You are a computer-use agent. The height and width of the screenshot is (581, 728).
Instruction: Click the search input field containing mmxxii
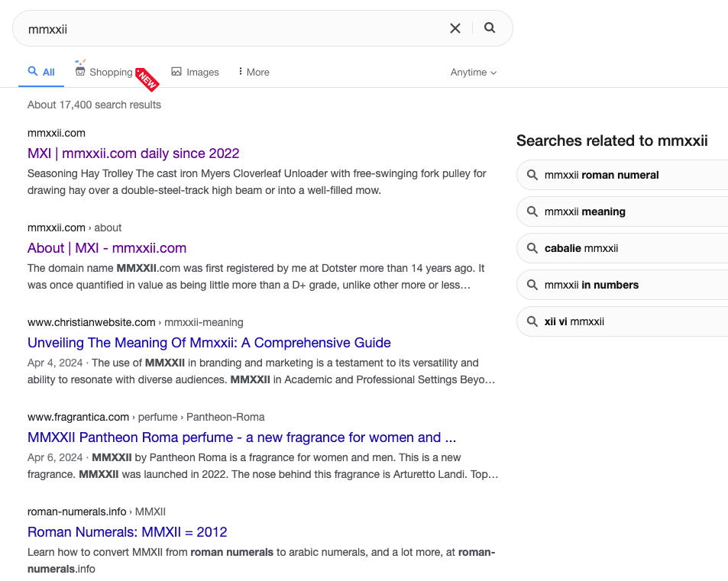(x=229, y=29)
